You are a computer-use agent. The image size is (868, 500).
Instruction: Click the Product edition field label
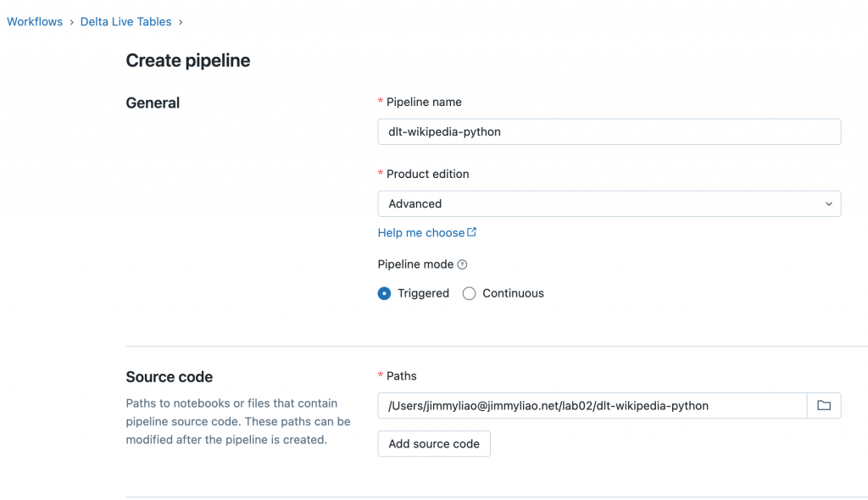point(427,174)
